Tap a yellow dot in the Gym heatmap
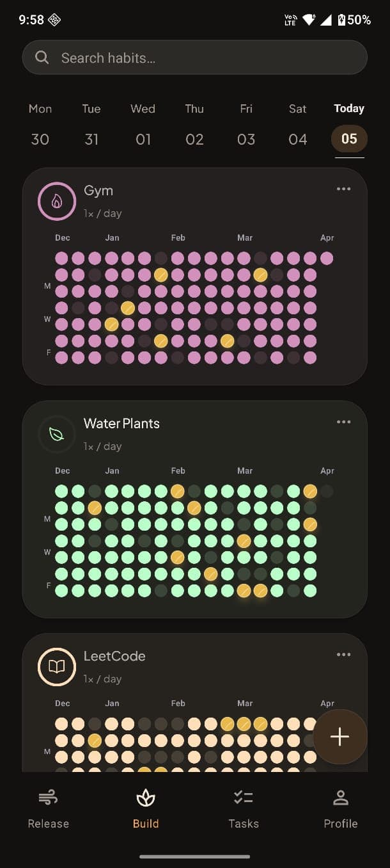This screenshot has width=390, height=868. tap(160, 275)
